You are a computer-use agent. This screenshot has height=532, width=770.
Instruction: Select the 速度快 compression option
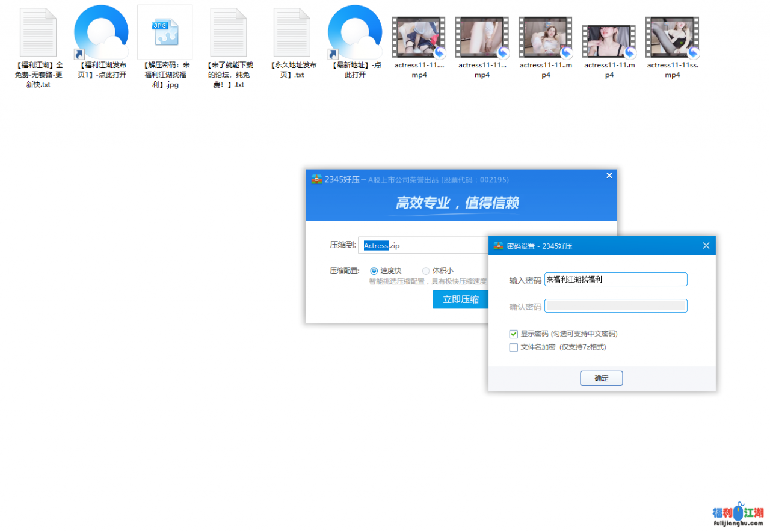[374, 270]
